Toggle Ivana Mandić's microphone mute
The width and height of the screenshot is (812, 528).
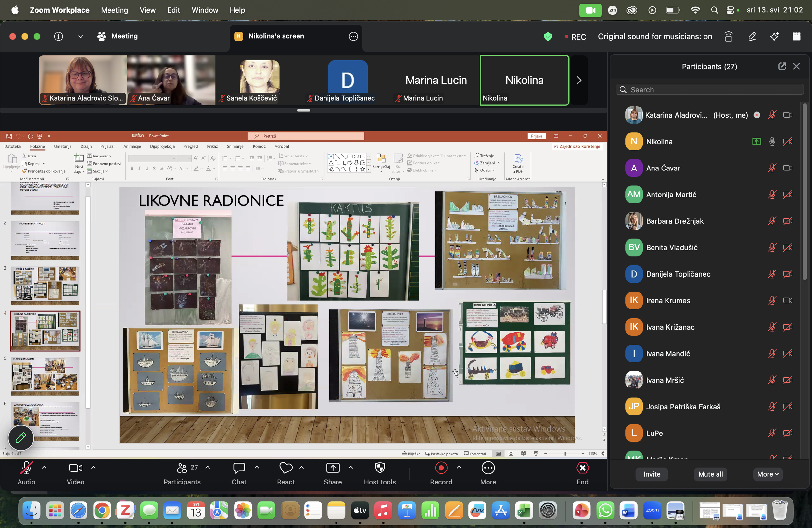772,354
